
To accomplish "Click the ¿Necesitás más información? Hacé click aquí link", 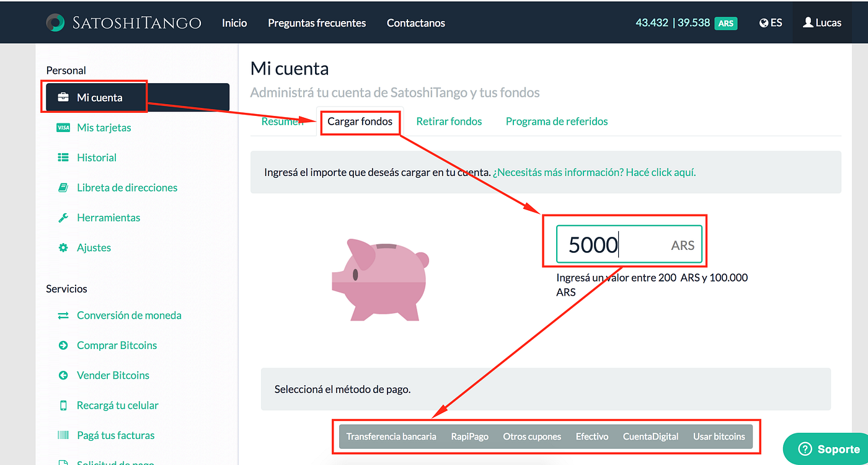I will pyautogui.click(x=595, y=172).
